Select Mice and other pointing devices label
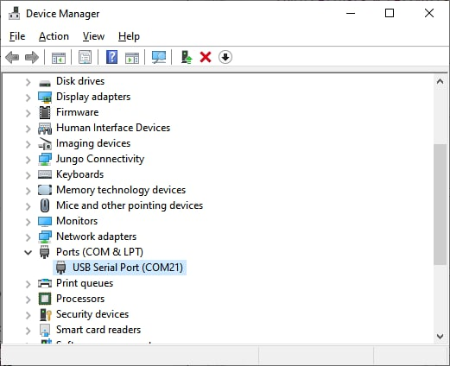The width and height of the screenshot is (450, 366). click(129, 205)
